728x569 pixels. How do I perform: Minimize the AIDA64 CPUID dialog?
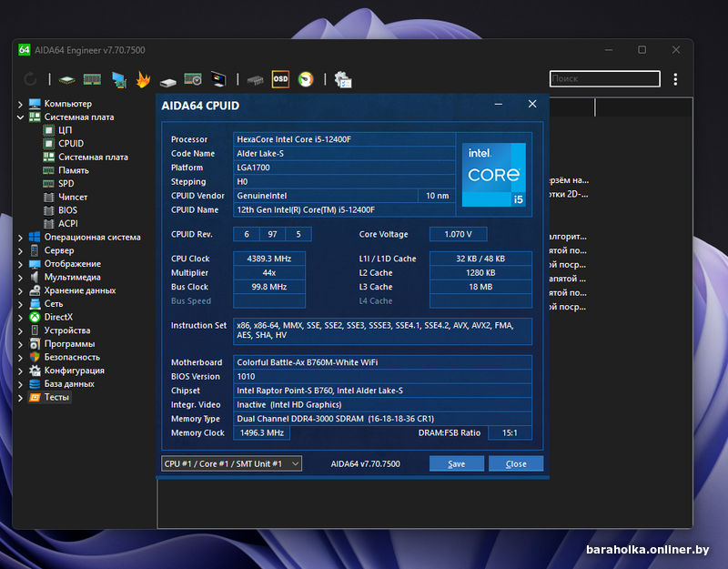click(x=499, y=105)
